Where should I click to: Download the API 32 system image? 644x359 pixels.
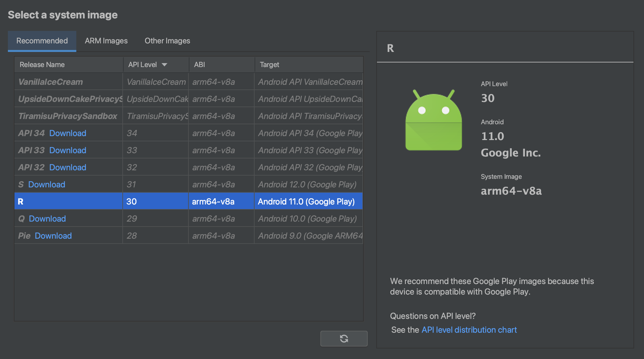coord(67,167)
